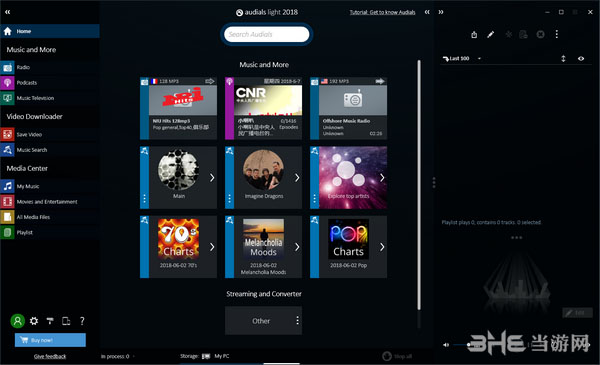
Task: Open Offshore Music Radio tile
Action: click(349, 108)
